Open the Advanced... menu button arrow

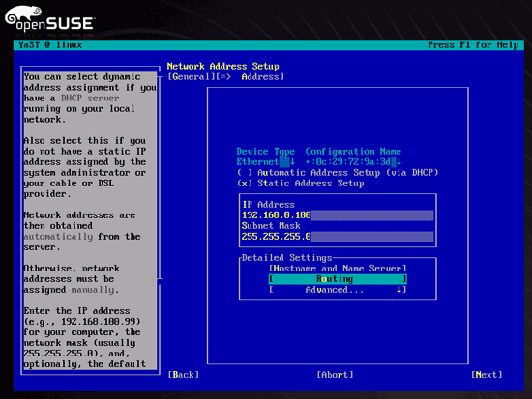click(x=399, y=290)
